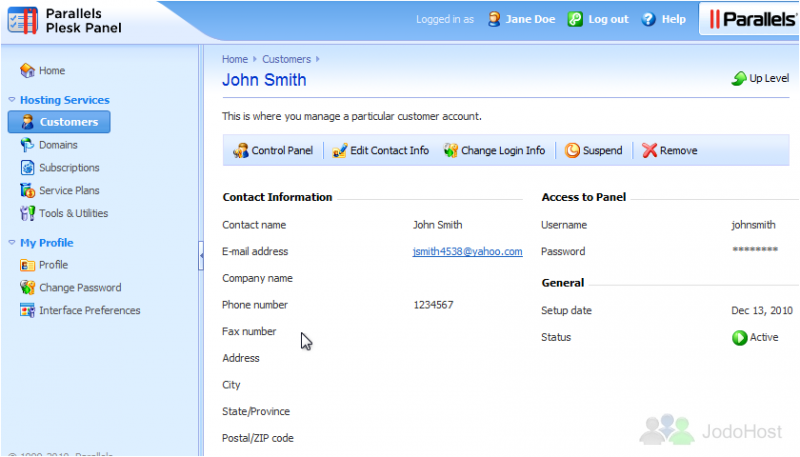Click the Jane Doe user icon
Screen dimensions: 800x457
[x=494, y=19]
